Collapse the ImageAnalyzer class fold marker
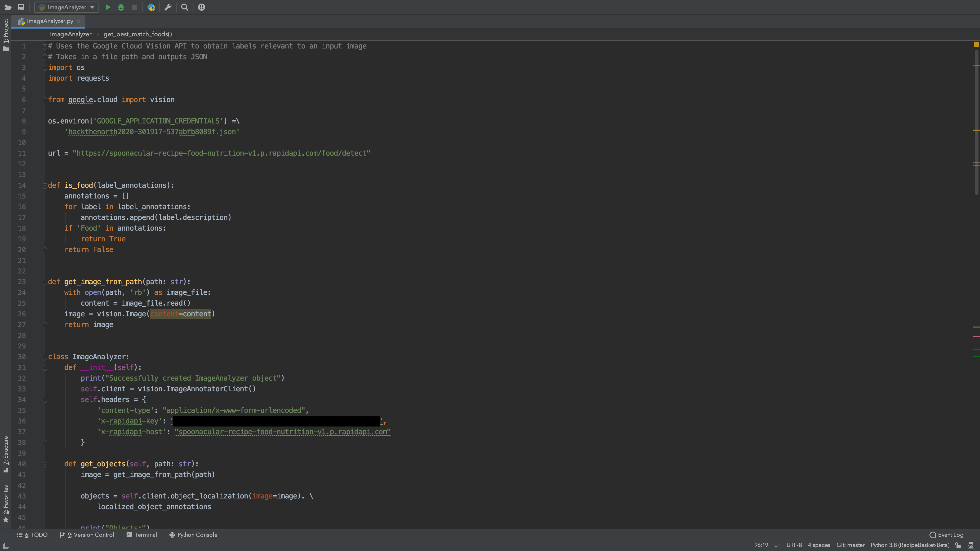 (x=45, y=357)
